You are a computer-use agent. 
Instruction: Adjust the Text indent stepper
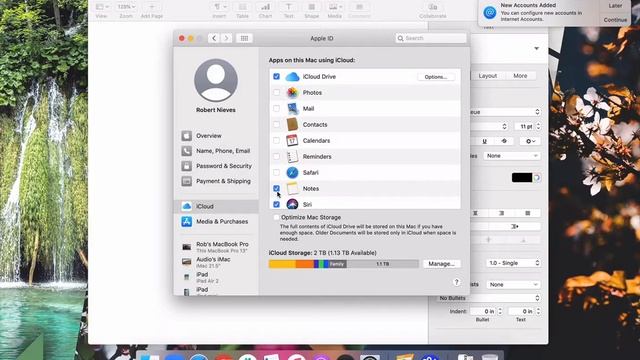pos(538,311)
